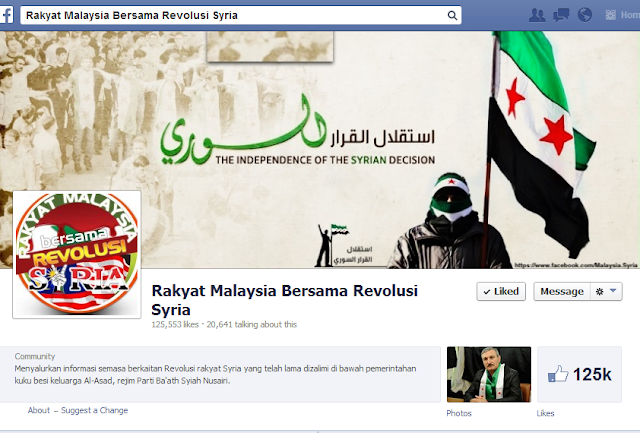Click the search field containing page name
The height and width of the screenshot is (433, 640).
coord(241,16)
